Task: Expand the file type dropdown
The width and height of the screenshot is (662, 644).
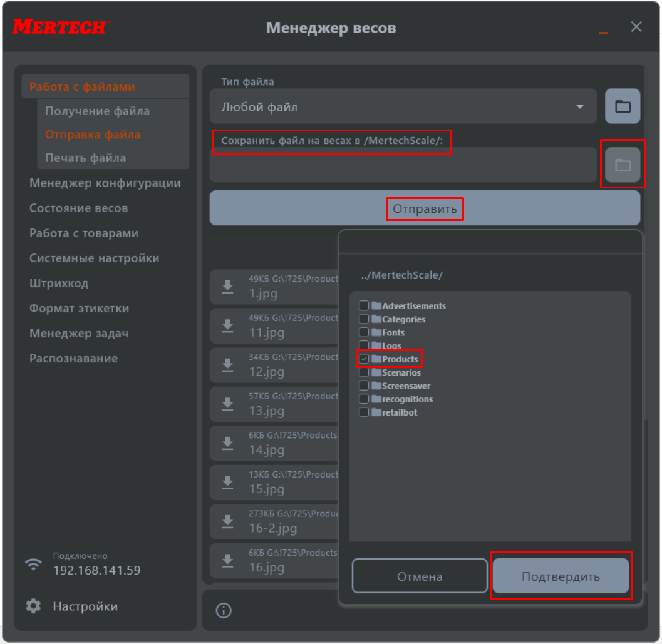Action: click(x=579, y=107)
